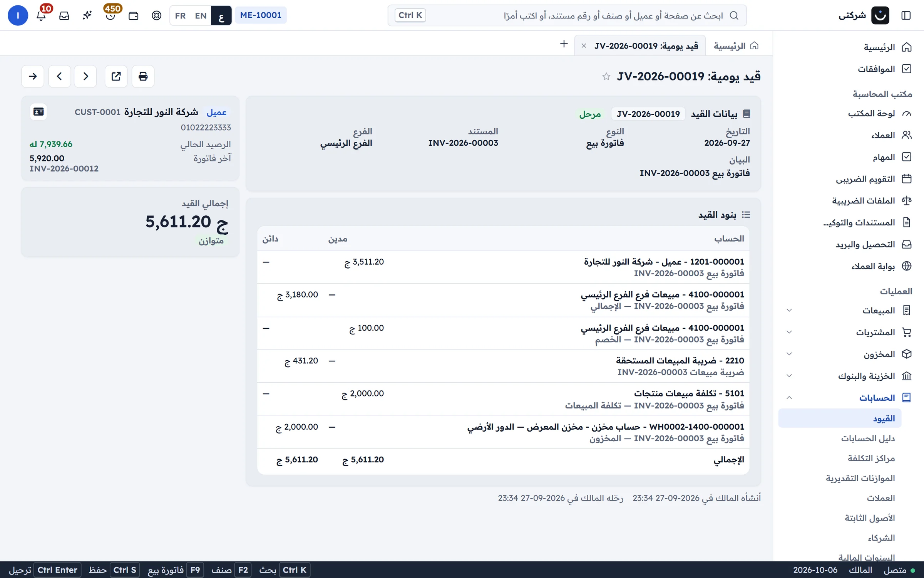The image size is (924, 578).
Task: Switch to the الرئيسية tab
Action: click(x=736, y=46)
